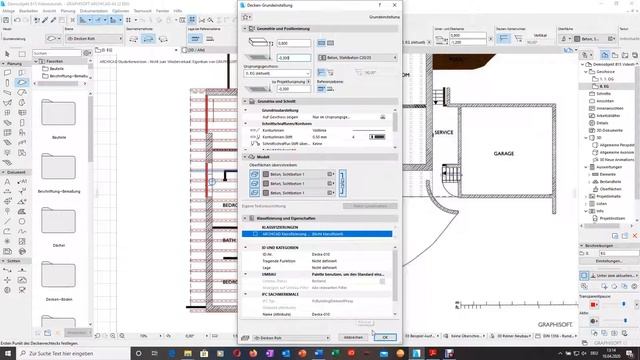This screenshot has height=360, width=640.
Task: Click the red trace color swatch
Action: 593,304
